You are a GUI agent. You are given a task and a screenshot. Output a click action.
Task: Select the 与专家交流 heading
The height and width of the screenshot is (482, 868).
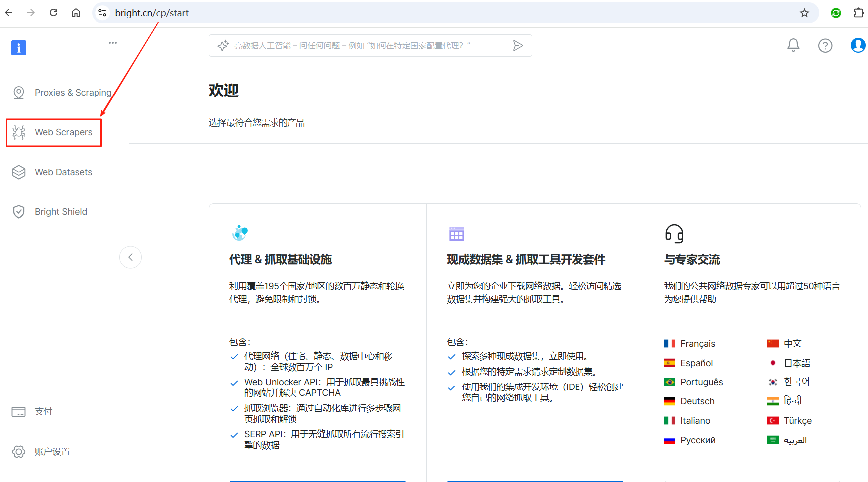(x=692, y=260)
